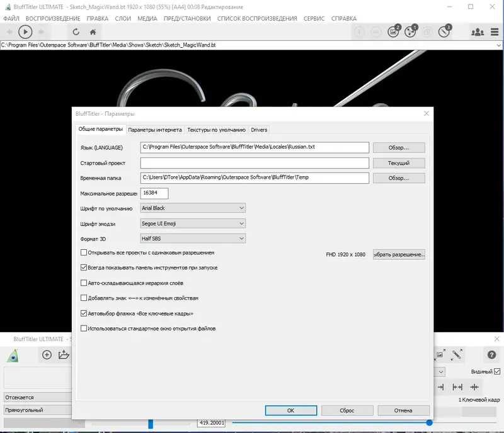Viewport: 504px width, 433px height.
Task: Click the sketch pencil icon with badge 3
Action: click(445, 31)
